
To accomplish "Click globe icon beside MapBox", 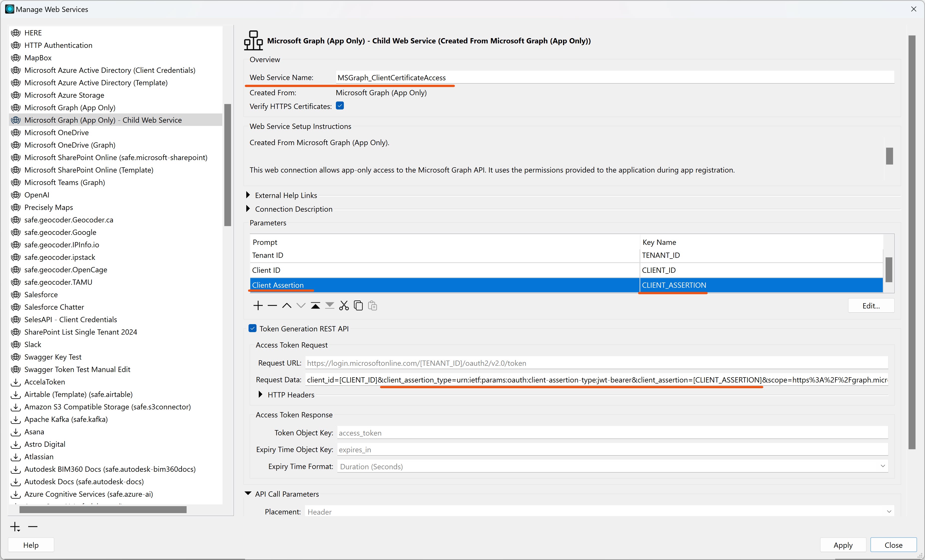I will tap(15, 58).
